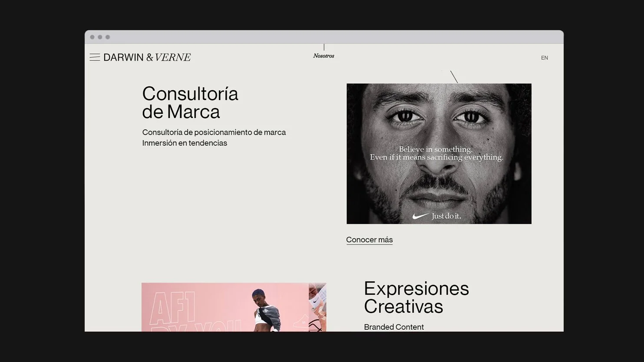Viewport: 644px width, 362px height.
Task: Select the Expresiones Creativas heading
Action: tap(416, 297)
